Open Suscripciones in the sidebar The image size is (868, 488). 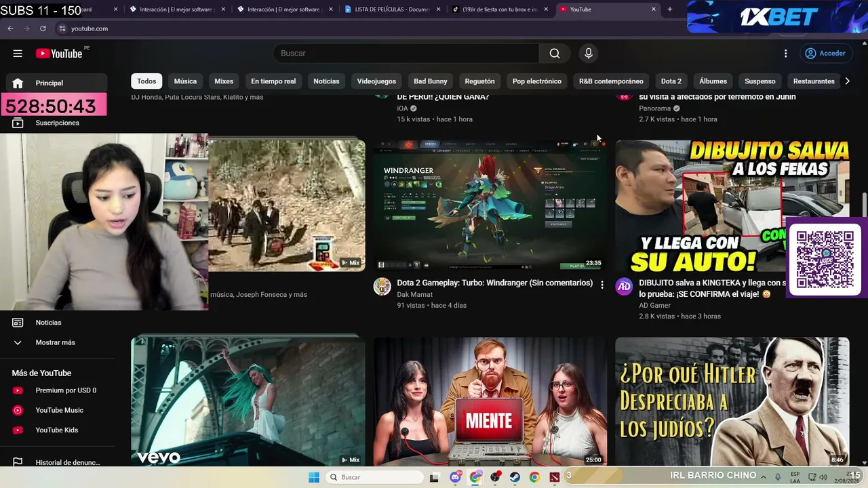[57, 123]
